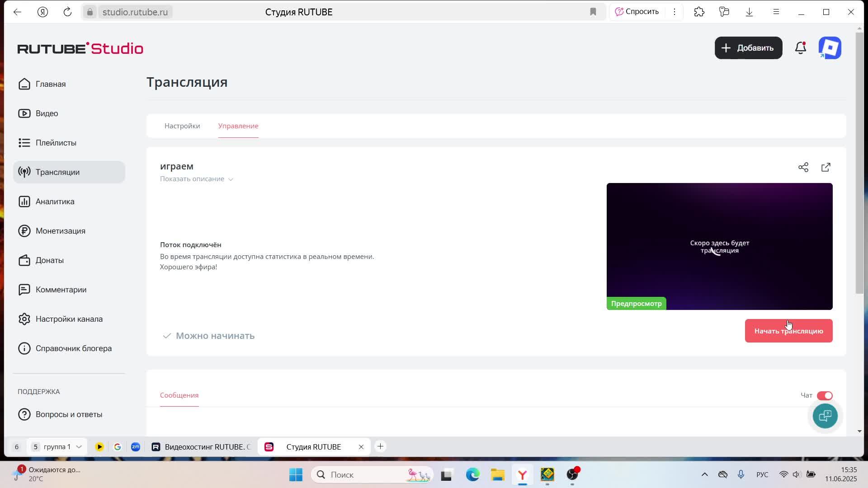Screen dimensions: 868x488
Task: Reload the page with the refresh icon
Action: coord(67,12)
